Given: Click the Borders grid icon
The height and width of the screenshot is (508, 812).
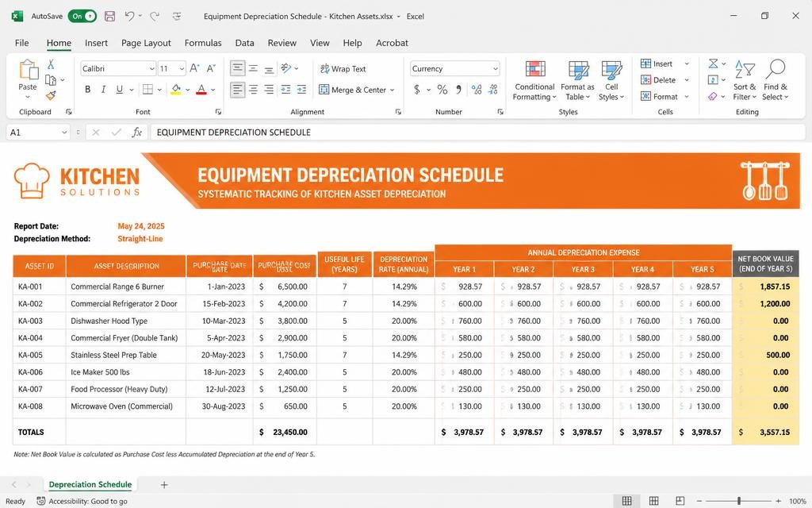Looking at the screenshot, I should click(x=147, y=90).
